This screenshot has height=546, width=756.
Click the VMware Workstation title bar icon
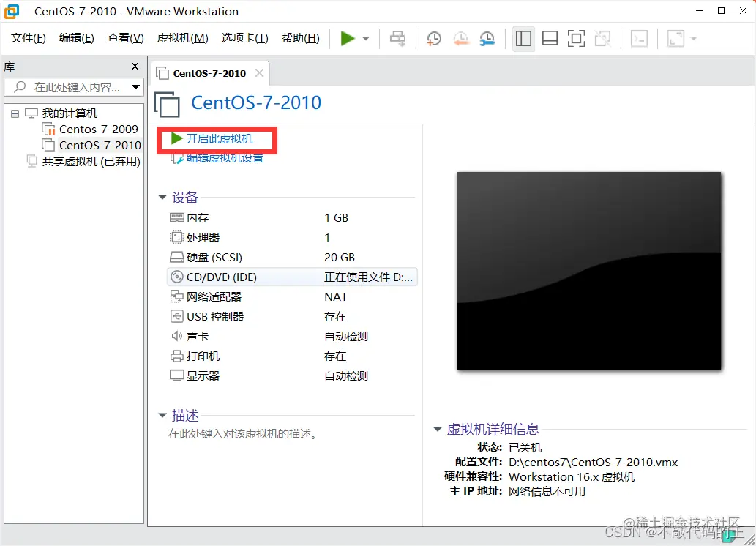pyautogui.click(x=11, y=11)
